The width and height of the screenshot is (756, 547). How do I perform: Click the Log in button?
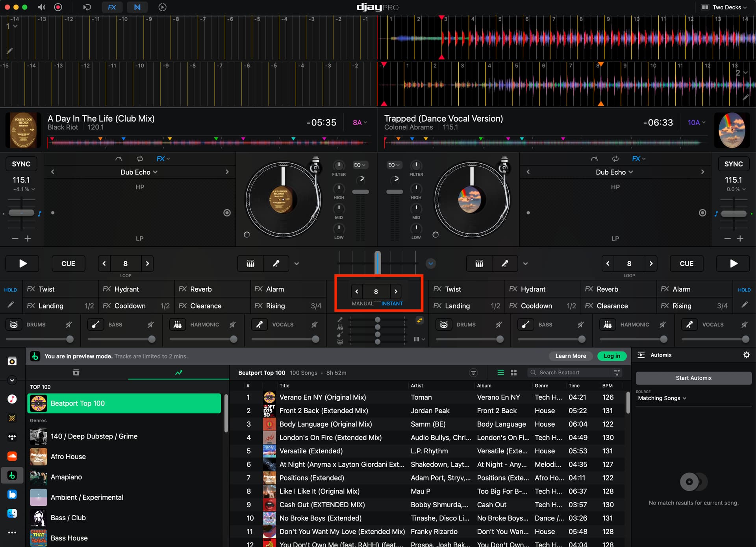click(x=612, y=356)
